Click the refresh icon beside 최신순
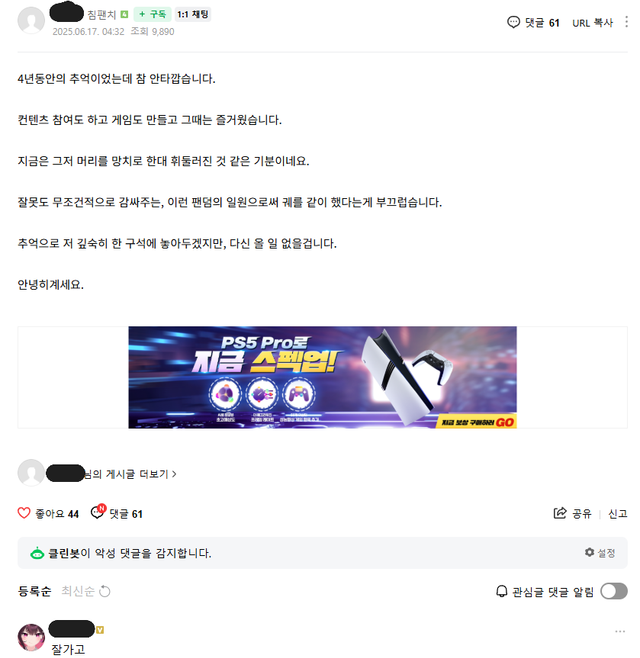640x658 pixels. (104, 591)
